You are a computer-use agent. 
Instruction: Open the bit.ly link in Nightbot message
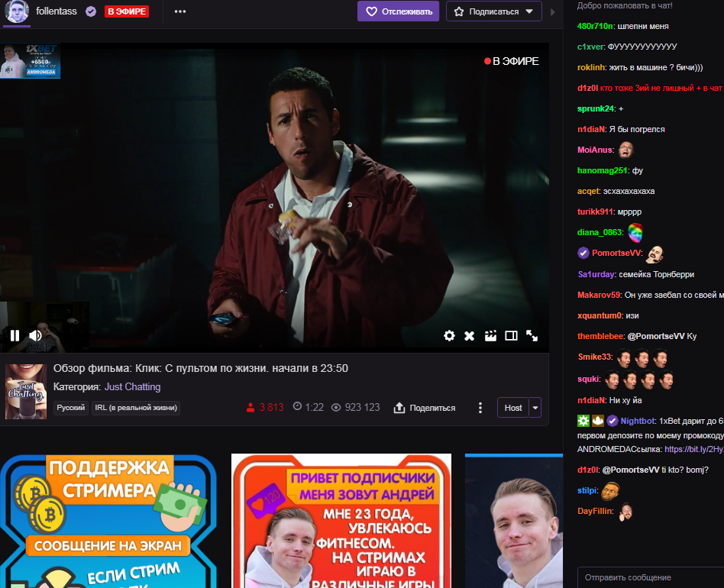click(x=694, y=449)
